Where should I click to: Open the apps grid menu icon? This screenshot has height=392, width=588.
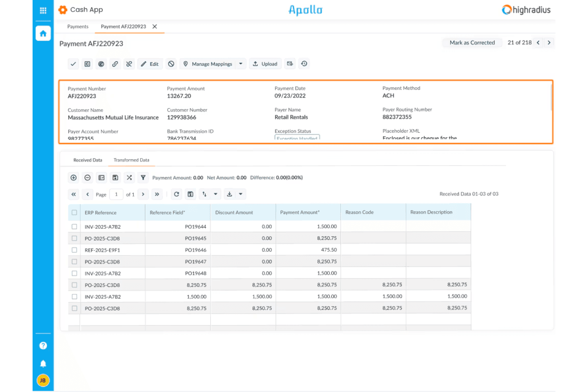coord(43,10)
